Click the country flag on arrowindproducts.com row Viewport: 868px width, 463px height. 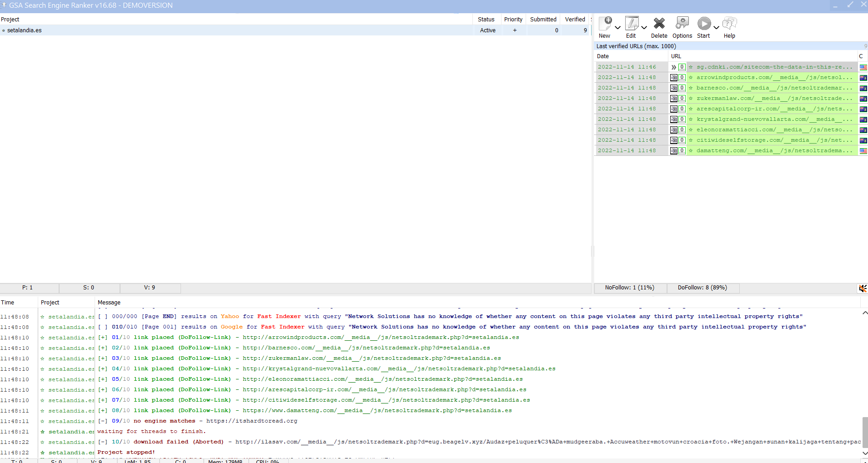pos(863,78)
